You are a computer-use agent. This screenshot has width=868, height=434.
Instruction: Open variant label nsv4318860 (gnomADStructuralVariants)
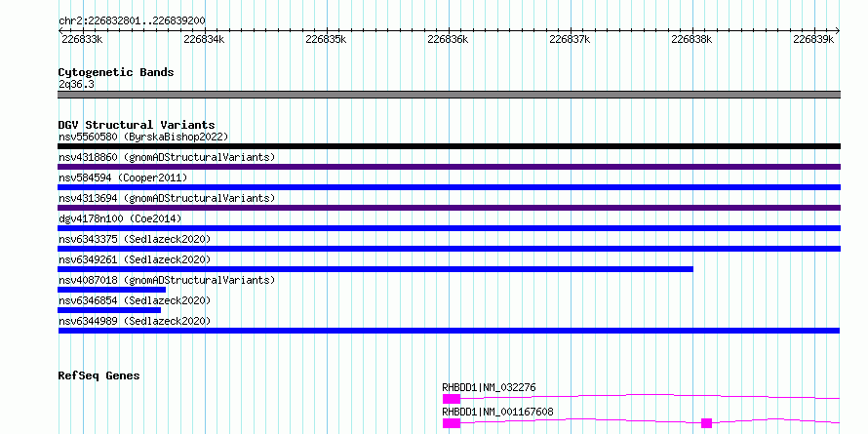[167, 157]
